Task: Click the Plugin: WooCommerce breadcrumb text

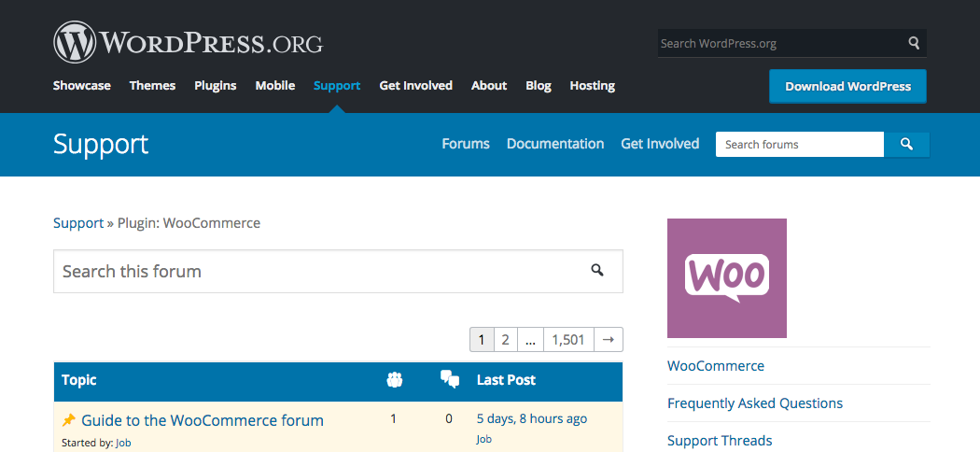Action: (x=189, y=223)
